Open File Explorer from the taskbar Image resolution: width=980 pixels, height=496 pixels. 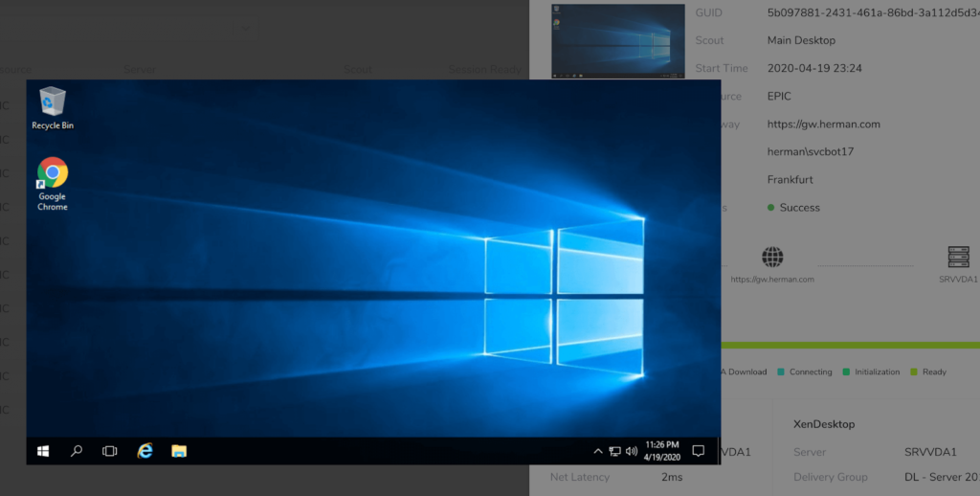click(179, 451)
